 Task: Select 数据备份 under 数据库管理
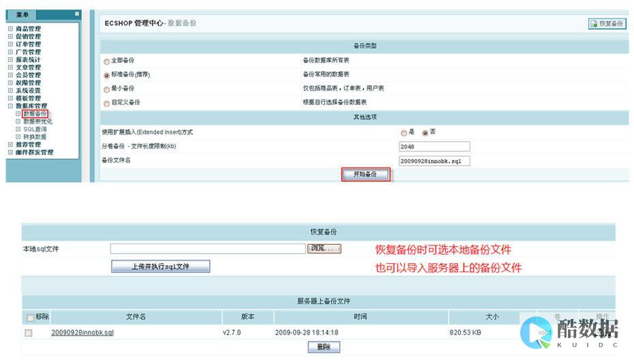[x=35, y=114]
